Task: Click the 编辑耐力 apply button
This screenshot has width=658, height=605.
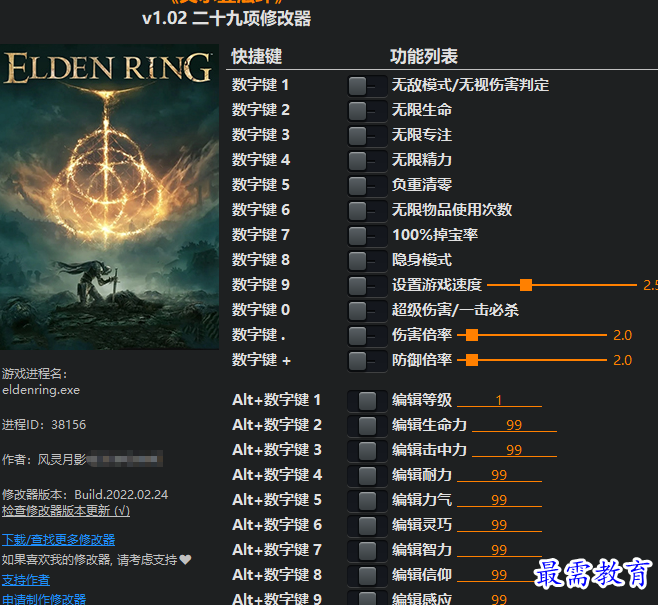Action: 367,476
